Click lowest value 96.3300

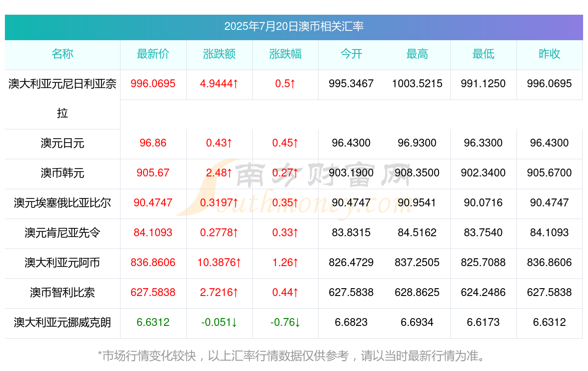pyautogui.click(x=484, y=143)
